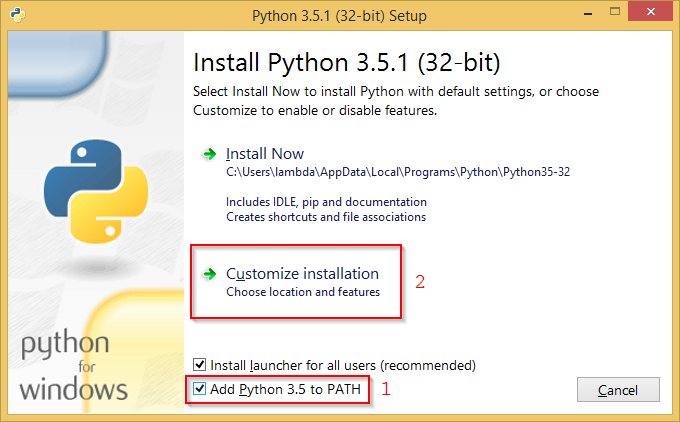Screen dimensions: 680x422
Task: Close the setup window with X
Action: coord(650,12)
